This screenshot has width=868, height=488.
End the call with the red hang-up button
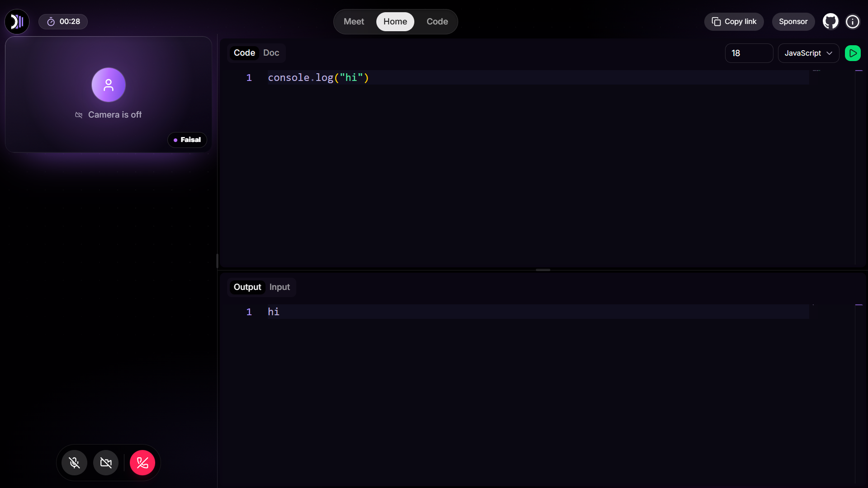tap(142, 463)
